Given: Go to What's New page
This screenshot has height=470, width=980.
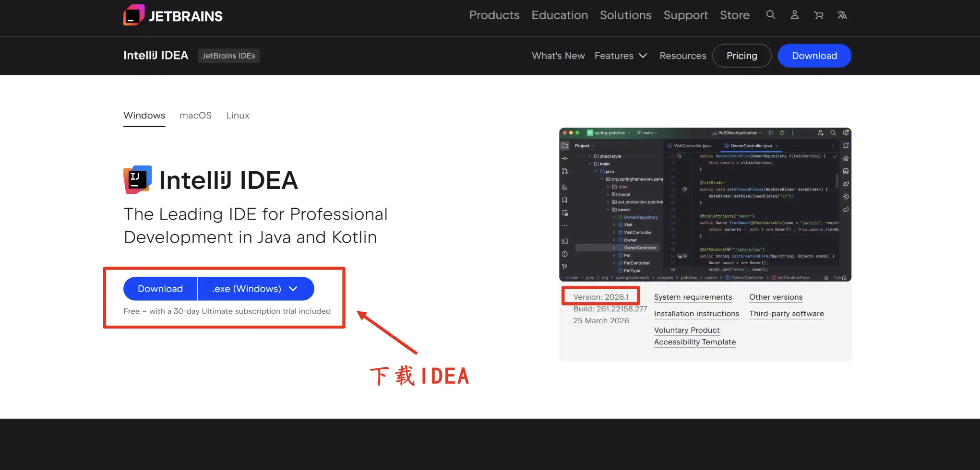Looking at the screenshot, I should point(558,56).
